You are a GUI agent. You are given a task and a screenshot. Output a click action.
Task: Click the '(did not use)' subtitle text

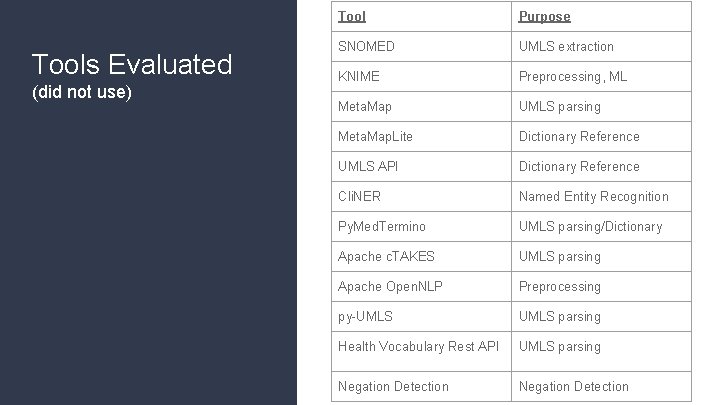click(x=82, y=94)
